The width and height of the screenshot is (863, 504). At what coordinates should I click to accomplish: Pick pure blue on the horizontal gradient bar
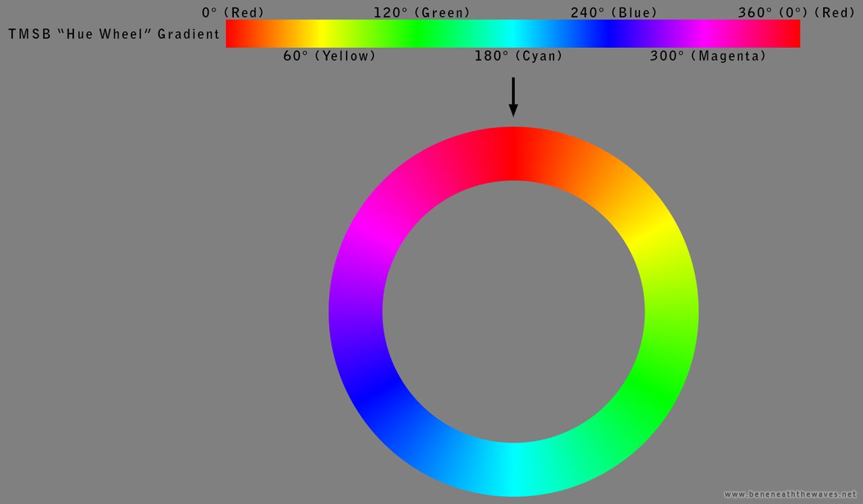click(x=609, y=34)
